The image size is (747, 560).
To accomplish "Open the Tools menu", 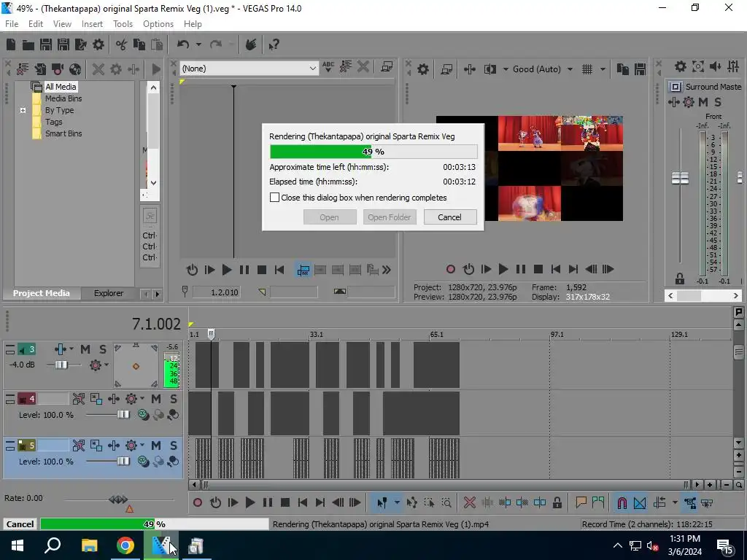I will 123,24.
